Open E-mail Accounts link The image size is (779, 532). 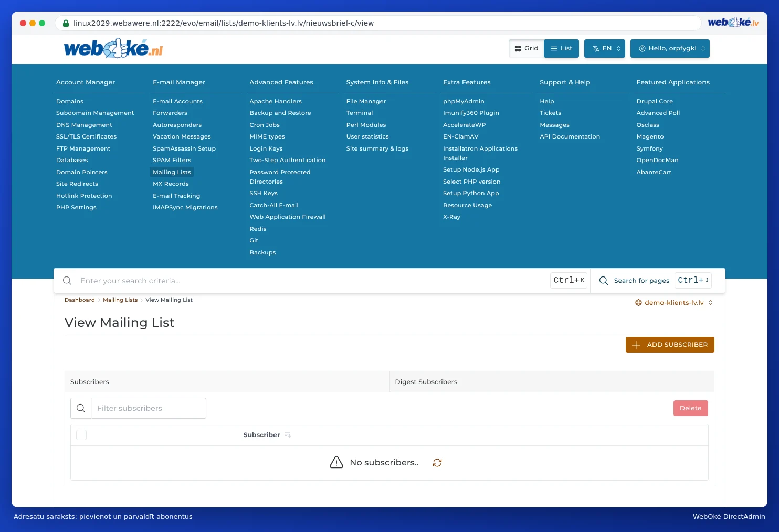(177, 101)
